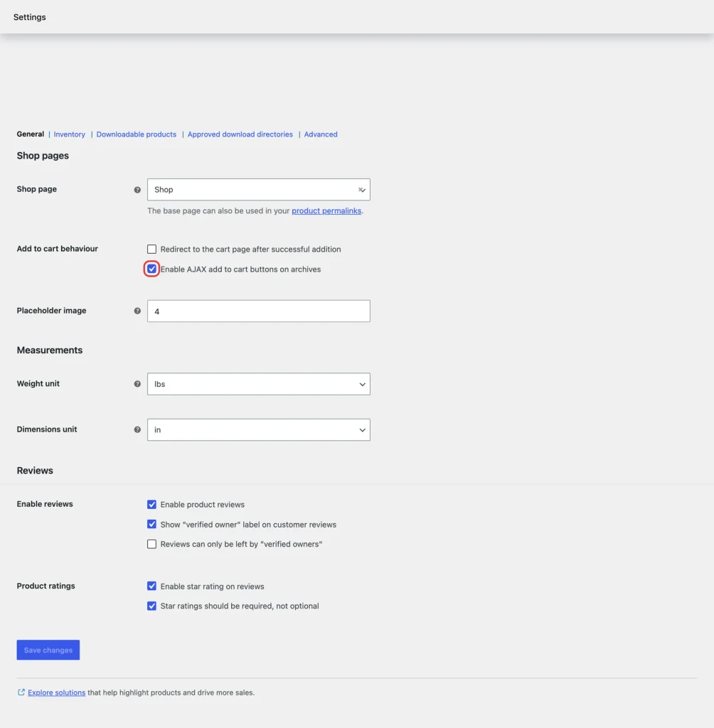This screenshot has height=728, width=714.
Task: Click the help icon beside Weight unit
Action: [137, 384]
